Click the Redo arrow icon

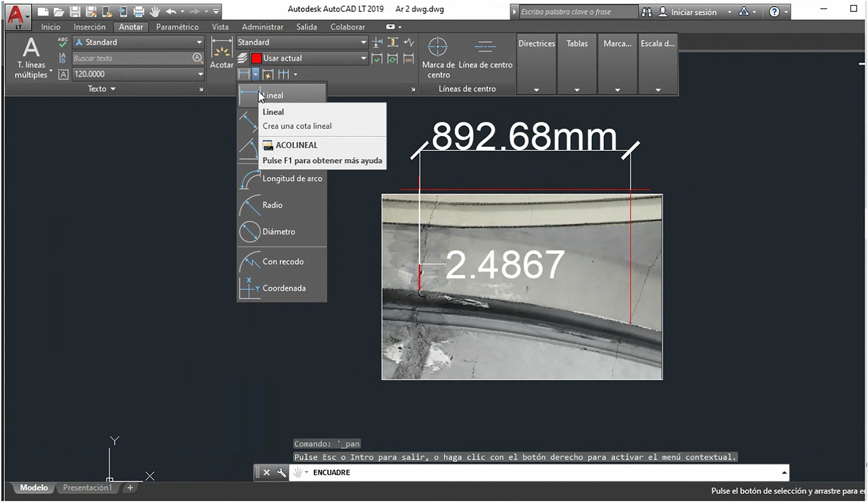point(195,12)
